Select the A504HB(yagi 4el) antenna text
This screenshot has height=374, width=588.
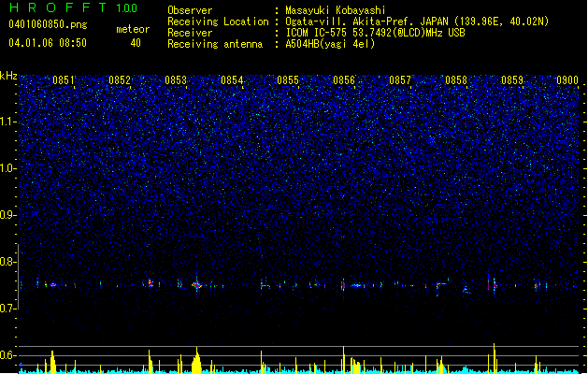click(330, 44)
